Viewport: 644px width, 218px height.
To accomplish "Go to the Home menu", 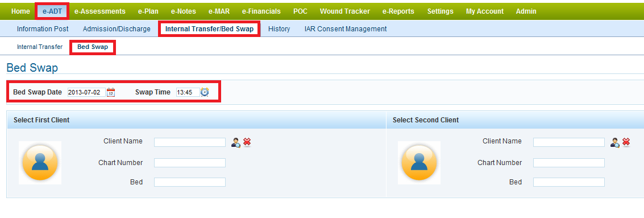I will (20, 11).
